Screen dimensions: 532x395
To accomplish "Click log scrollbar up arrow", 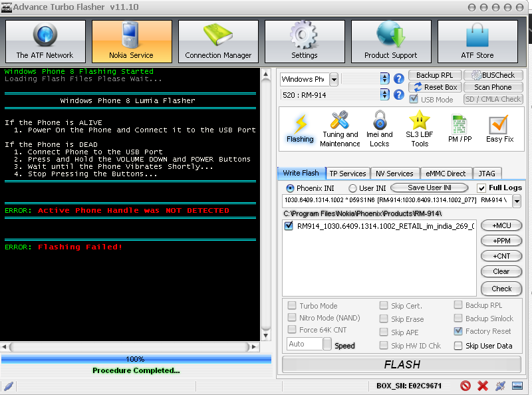I will pyautogui.click(x=266, y=74).
